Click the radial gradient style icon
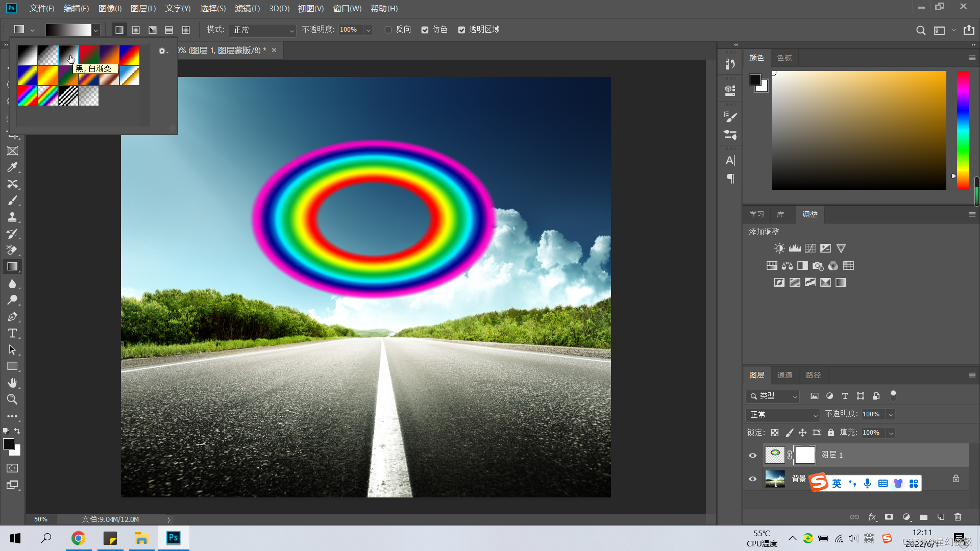This screenshot has width=980, height=551. 136,30
